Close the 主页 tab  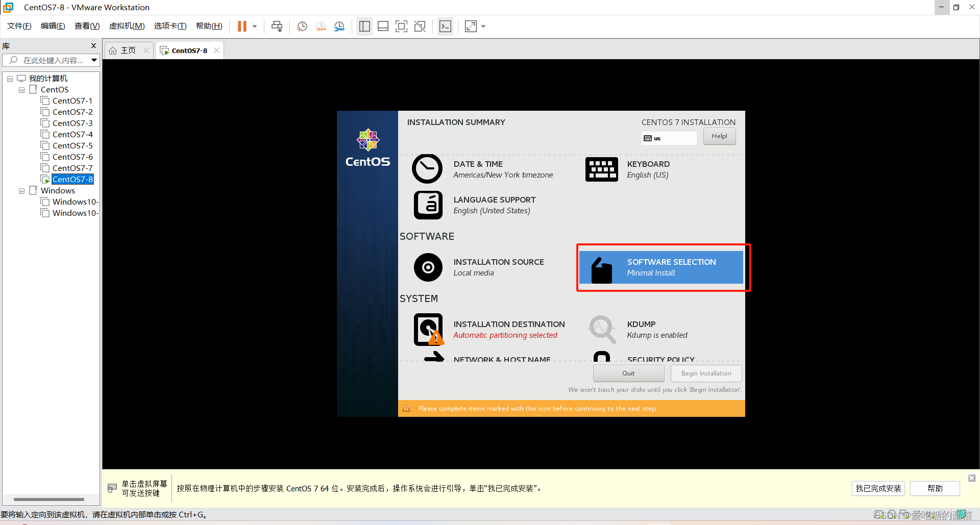146,50
